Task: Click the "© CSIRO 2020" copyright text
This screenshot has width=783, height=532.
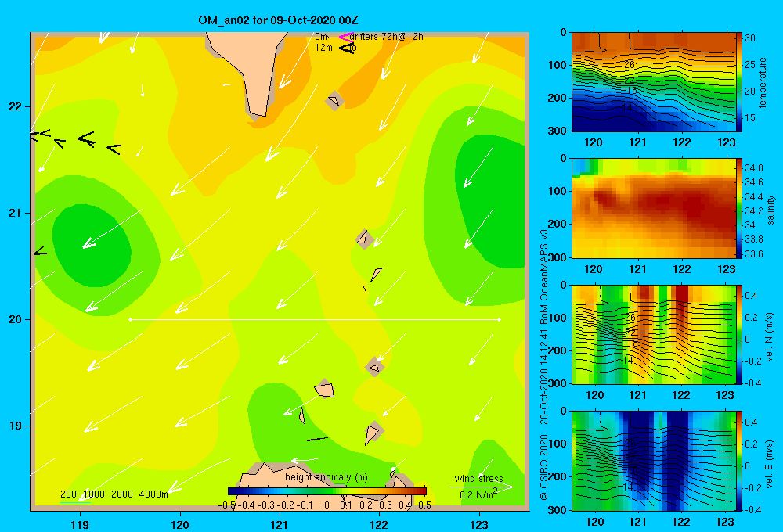Action: coord(544,466)
